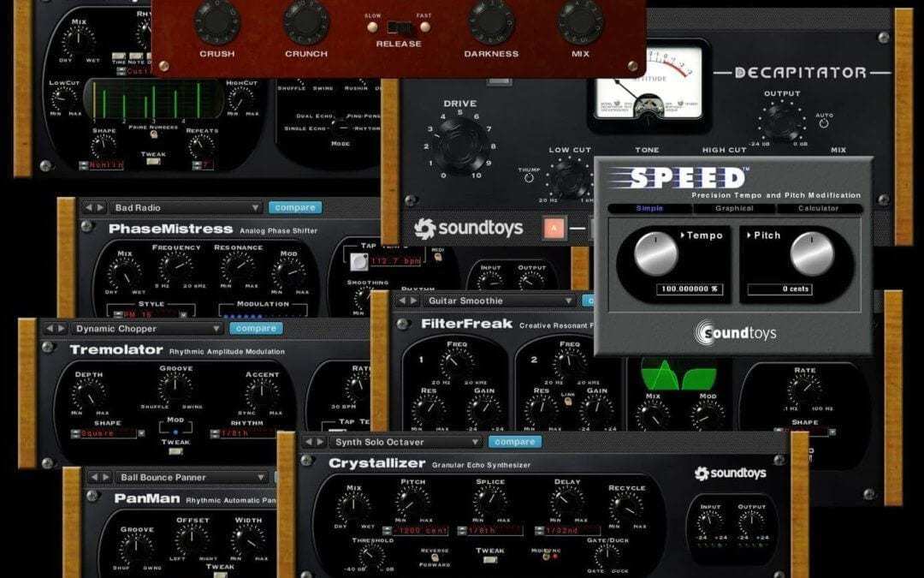Switch to the Calculator tab in Speed
Viewport: 924px width, 578px height.
(819, 208)
